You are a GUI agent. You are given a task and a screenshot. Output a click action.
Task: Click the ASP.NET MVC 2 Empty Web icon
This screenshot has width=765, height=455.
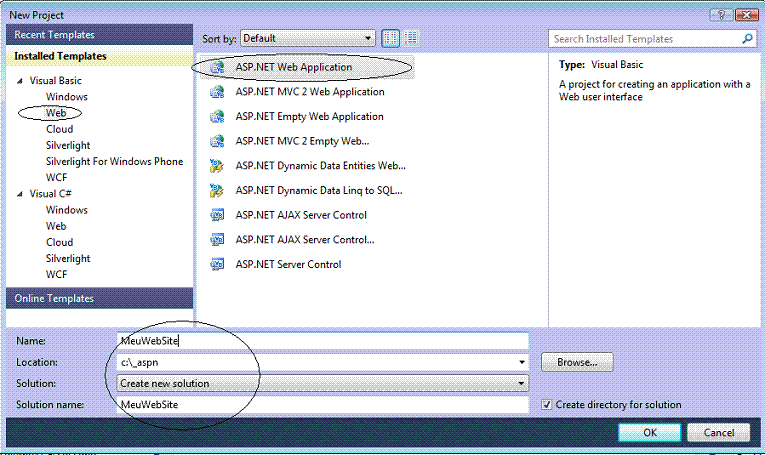217,141
